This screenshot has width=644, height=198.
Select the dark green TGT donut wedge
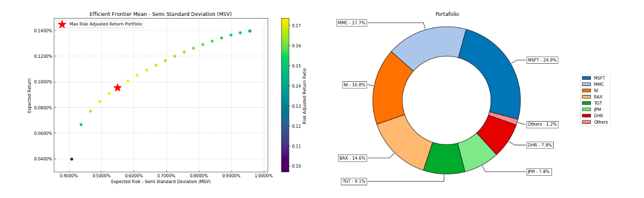pyautogui.click(x=445, y=158)
